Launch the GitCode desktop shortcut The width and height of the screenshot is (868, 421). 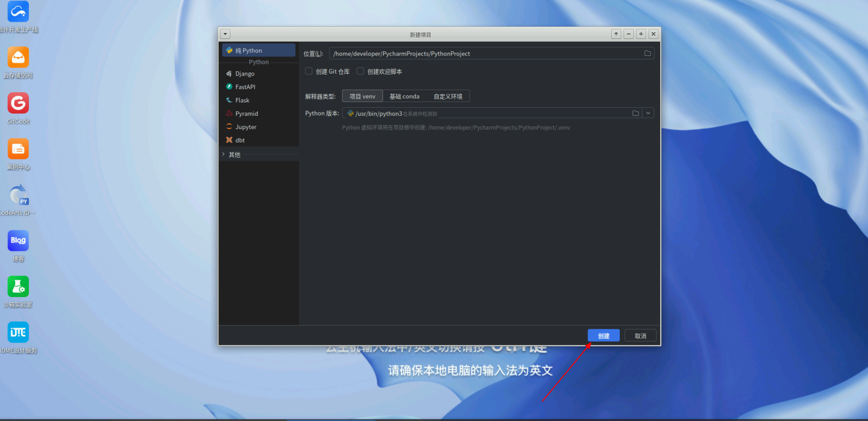click(x=18, y=103)
